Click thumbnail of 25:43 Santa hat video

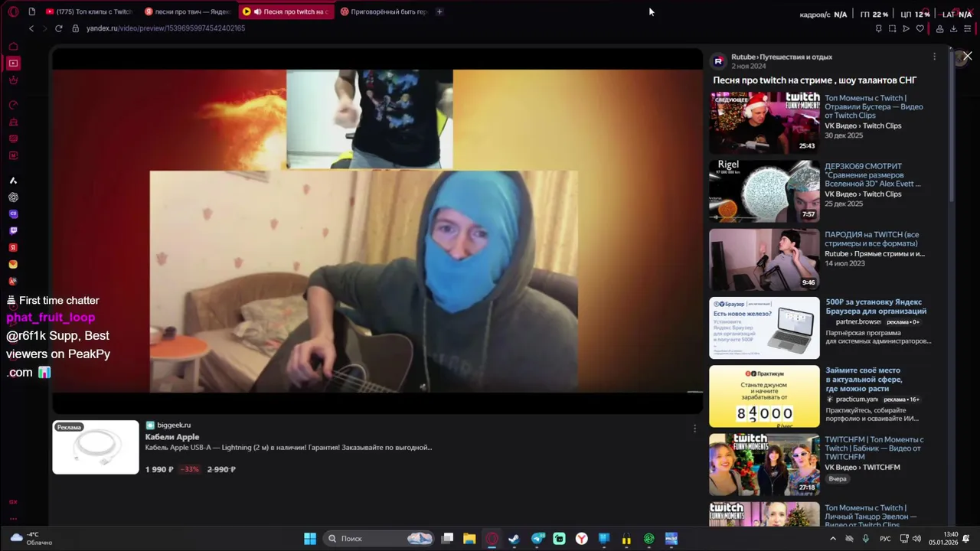click(x=764, y=122)
